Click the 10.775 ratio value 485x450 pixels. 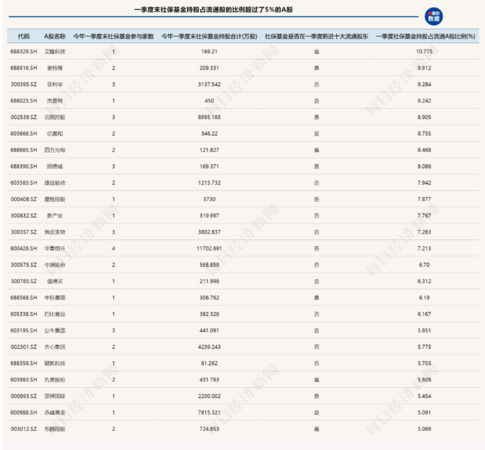tap(424, 52)
